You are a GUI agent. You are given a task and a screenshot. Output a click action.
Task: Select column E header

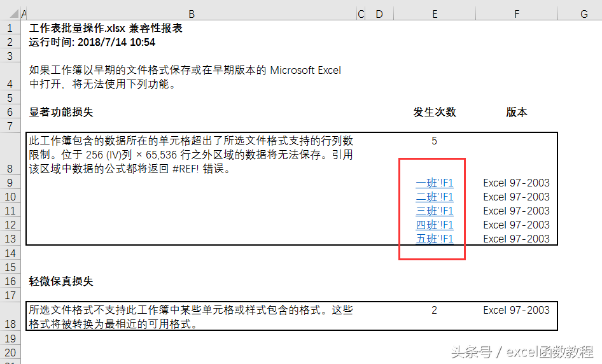[x=435, y=14]
